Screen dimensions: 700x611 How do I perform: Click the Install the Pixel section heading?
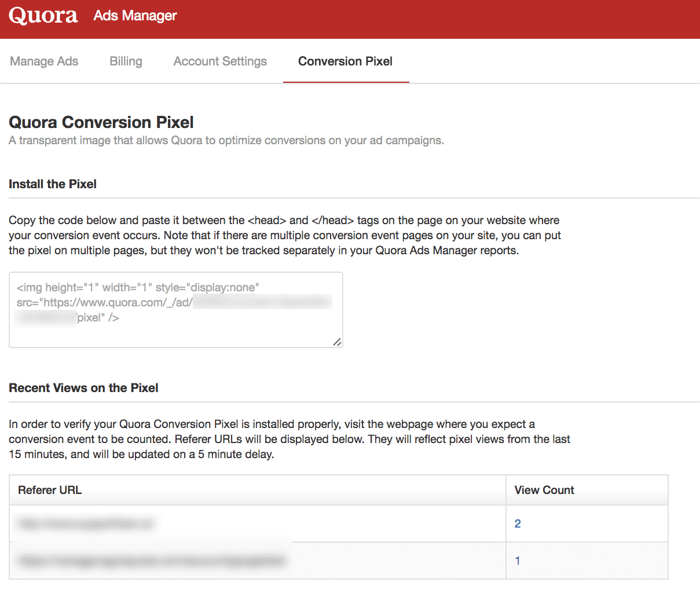point(53,184)
